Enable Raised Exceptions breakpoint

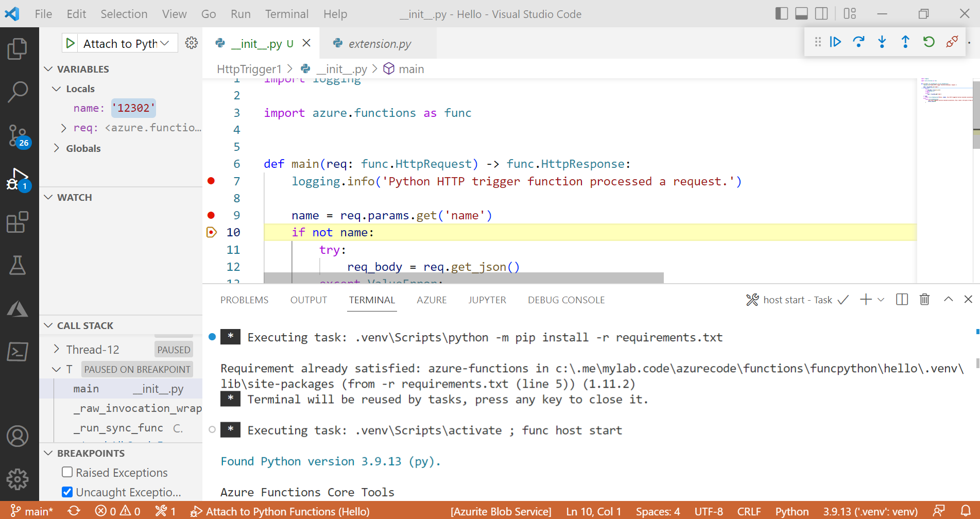pyautogui.click(x=67, y=472)
